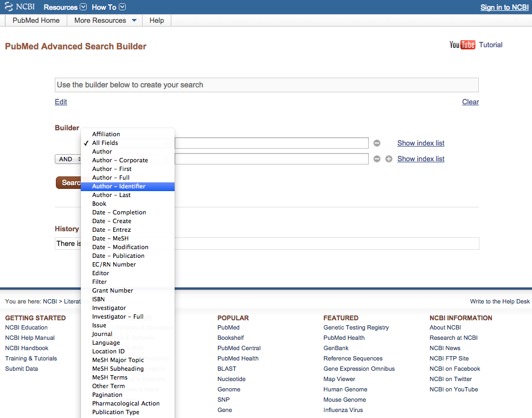
Task: Add a builder row with plus icon
Action: coord(389,159)
